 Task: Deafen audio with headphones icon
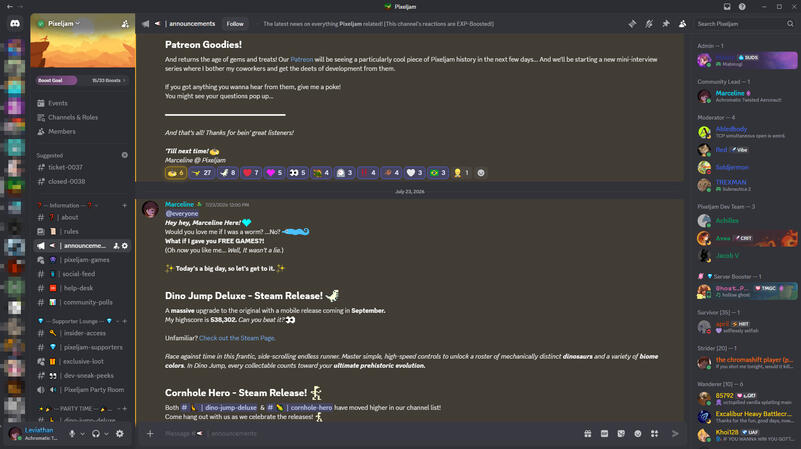96,434
